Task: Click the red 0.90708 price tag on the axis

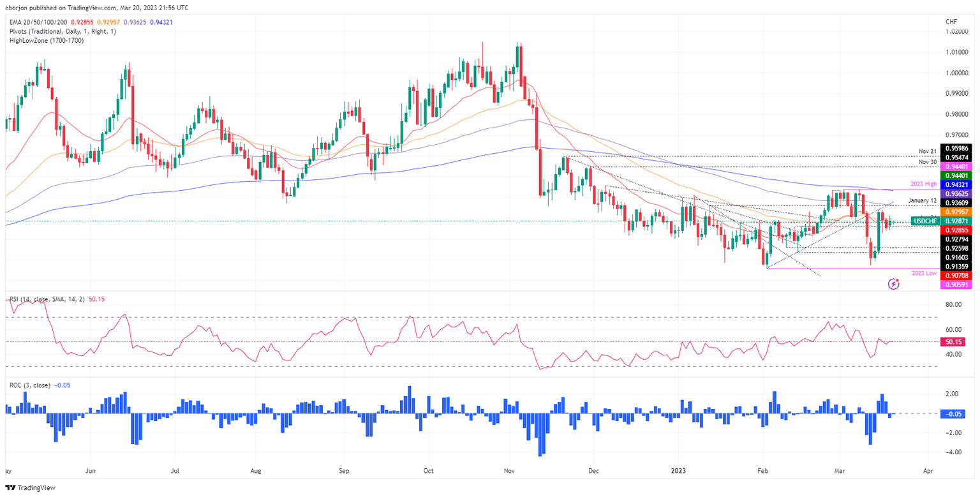Action: point(955,276)
